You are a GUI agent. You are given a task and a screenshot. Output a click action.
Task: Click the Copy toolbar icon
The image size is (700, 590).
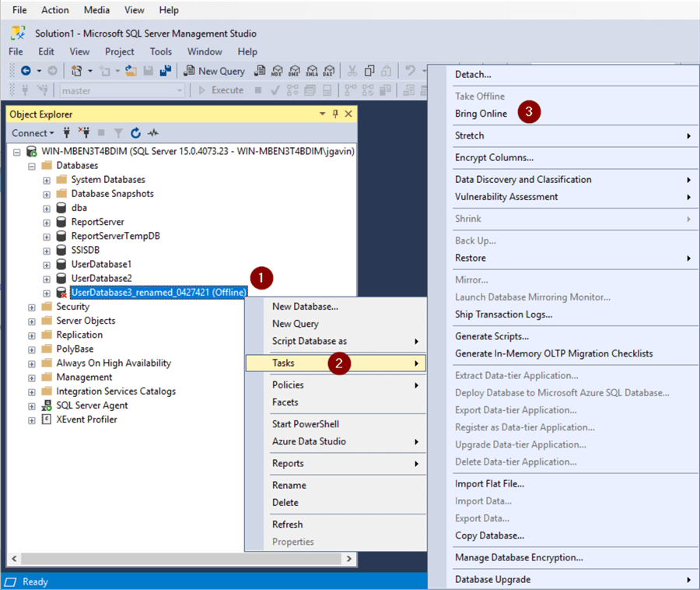click(x=371, y=71)
